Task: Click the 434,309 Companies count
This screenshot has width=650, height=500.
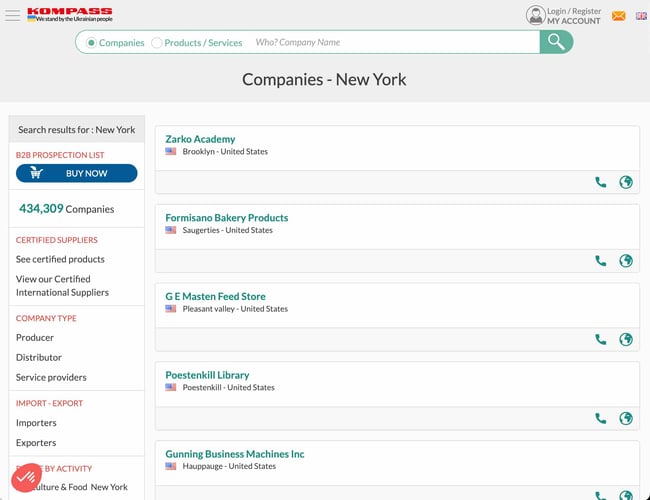Action: click(67, 209)
